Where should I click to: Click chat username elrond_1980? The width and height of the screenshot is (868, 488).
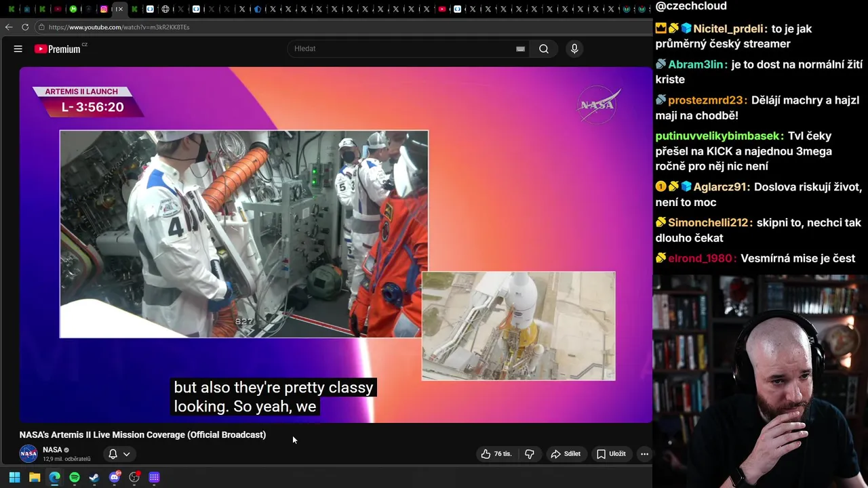coord(701,258)
